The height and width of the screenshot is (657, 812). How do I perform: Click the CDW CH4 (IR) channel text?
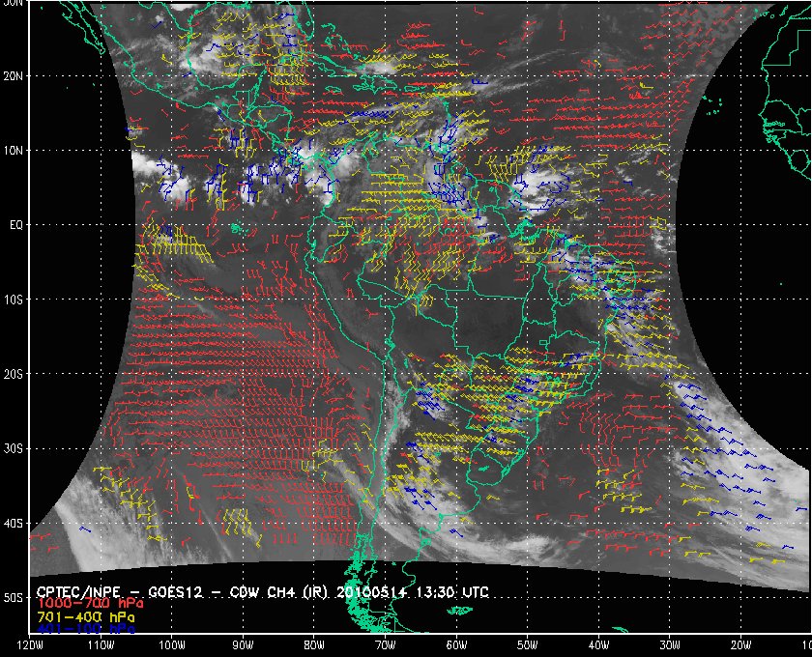pyautogui.click(x=278, y=592)
